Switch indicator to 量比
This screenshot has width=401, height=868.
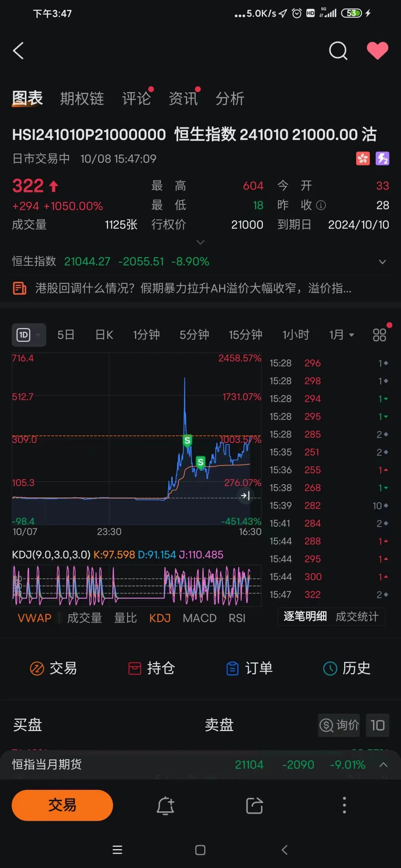pos(125,618)
